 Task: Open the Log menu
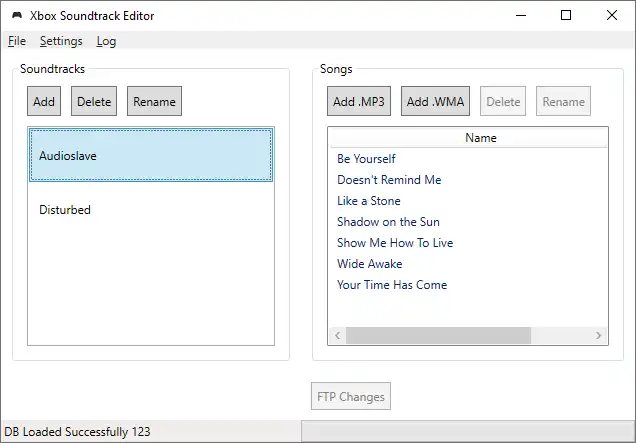106,41
